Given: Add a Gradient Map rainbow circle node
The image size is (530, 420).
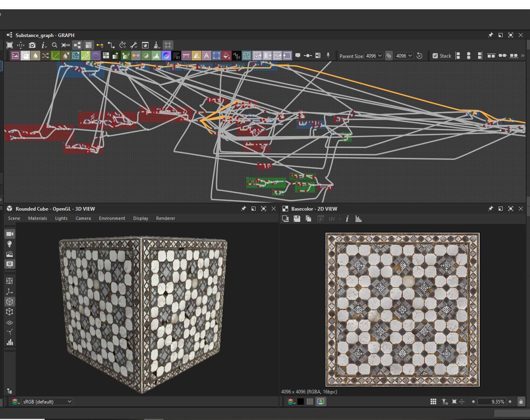Looking at the screenshot, I should [166, 56].
